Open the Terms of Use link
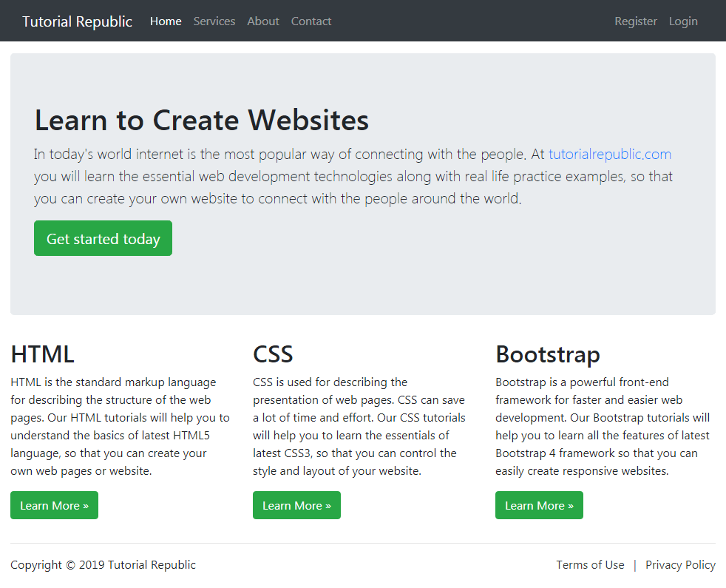The height and width of the screenshot is (588, 726). pos(590,564)
